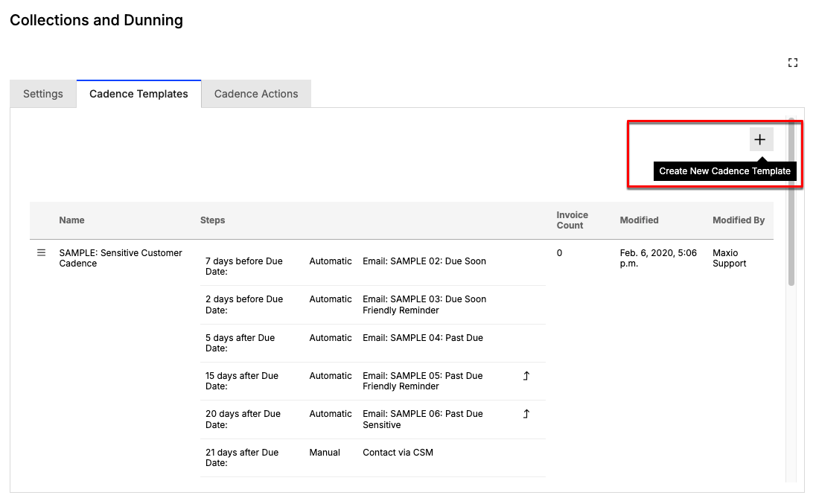816x504 pixels.
Task: Toggle the fullscreen expand icon
Action: click(x=793, y=63)
